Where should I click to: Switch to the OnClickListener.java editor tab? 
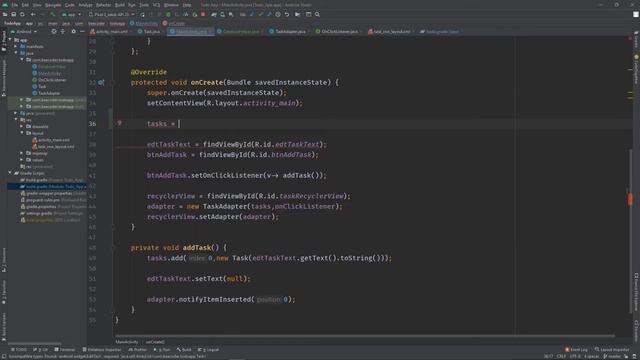point(337,31)
